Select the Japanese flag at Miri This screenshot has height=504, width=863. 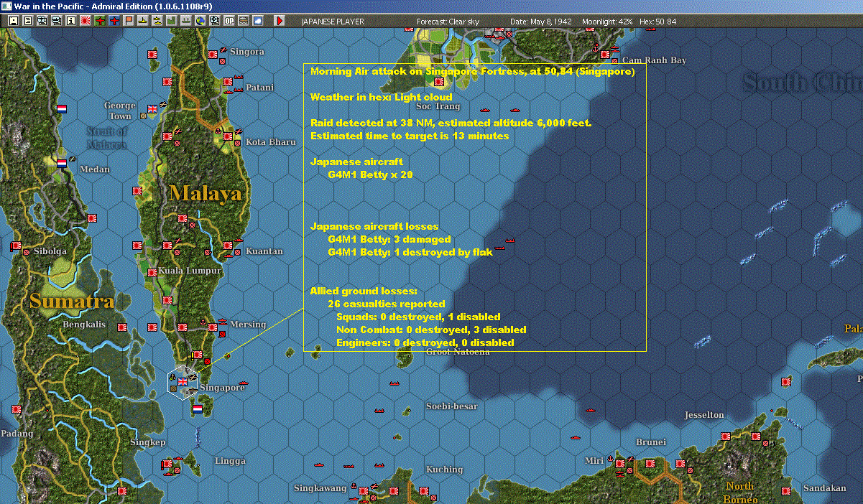[x=619, y=462]
